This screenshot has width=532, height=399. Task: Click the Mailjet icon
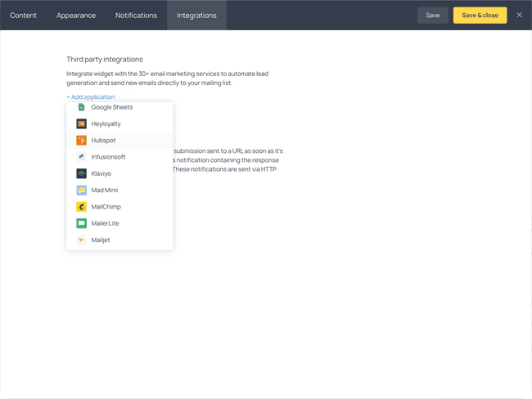point(81,240)
